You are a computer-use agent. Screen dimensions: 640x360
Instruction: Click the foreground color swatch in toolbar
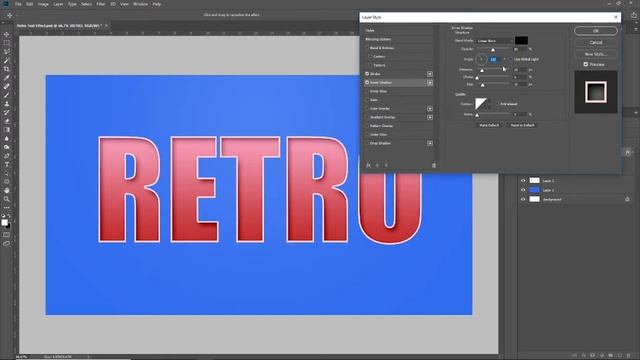[4, 222]
